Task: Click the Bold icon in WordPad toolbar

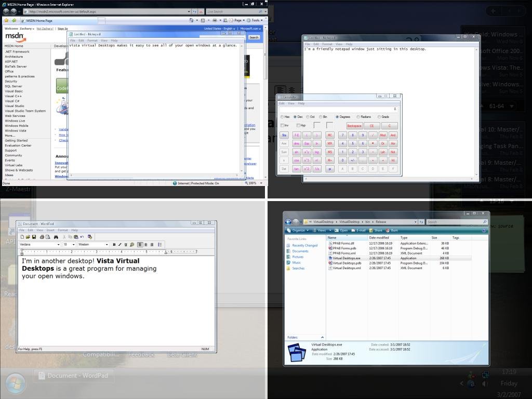Action: 114,245
